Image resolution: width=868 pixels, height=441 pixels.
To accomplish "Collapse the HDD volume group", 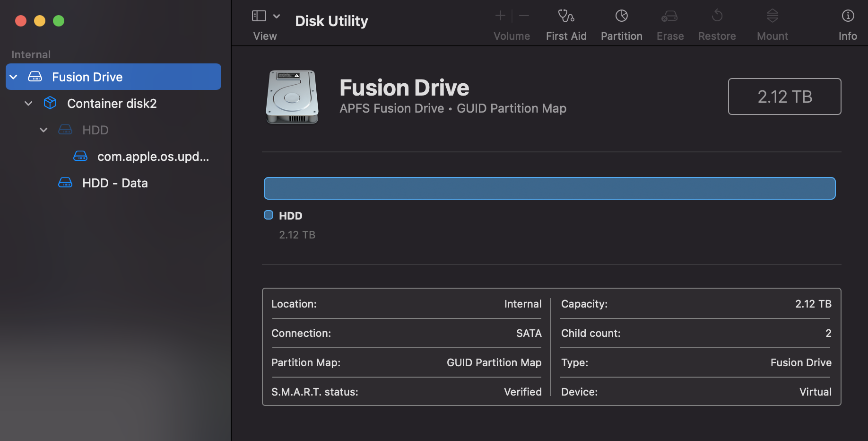I will 43,130.
